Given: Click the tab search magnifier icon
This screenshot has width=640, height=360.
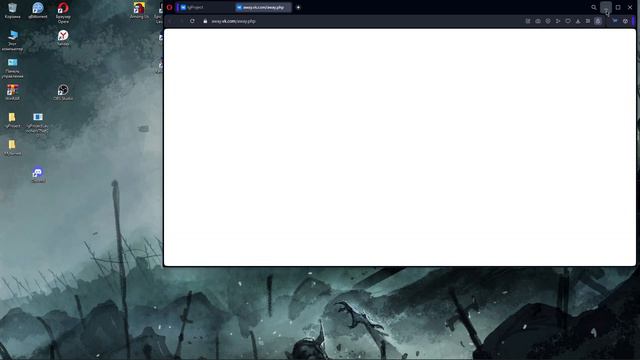Looking at the screenshot, I should 593,7.
